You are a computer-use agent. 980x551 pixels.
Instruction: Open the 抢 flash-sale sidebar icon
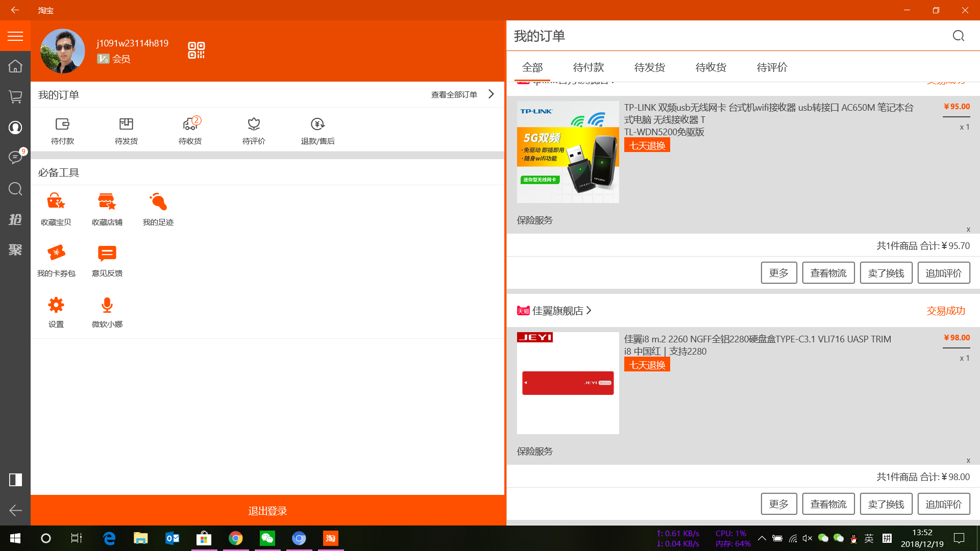coord(15,219)
